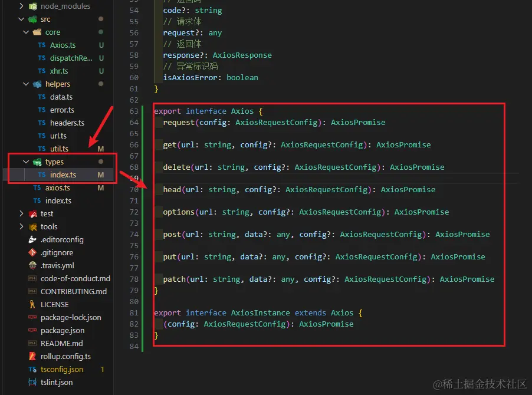Click the README.md markdown icon
Screen dimensions: 532x395
[32, 343]
